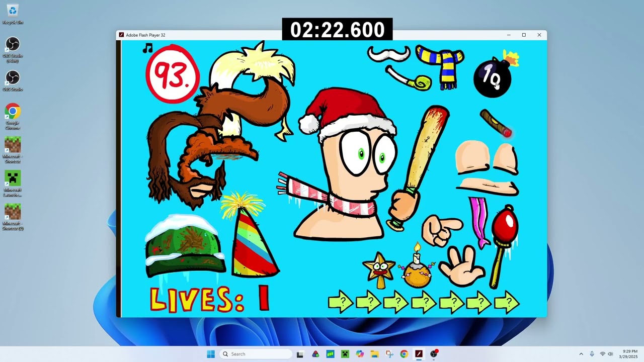Click the taskbar Search box
Screen dimensions: 644x362
coord(256,354)
